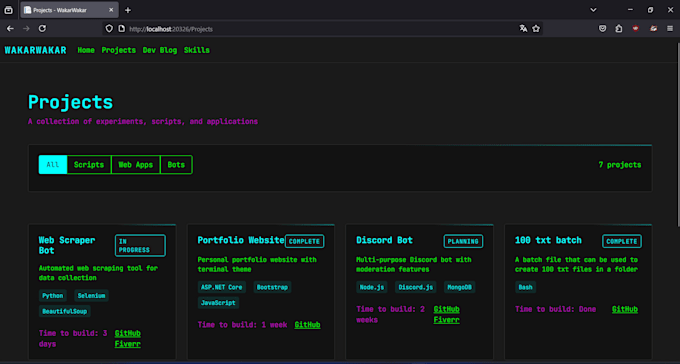The height and width of the screenshot is (364, 680).
Task: Open the Discord Bot Fiverr link
Action: [446, 320]
